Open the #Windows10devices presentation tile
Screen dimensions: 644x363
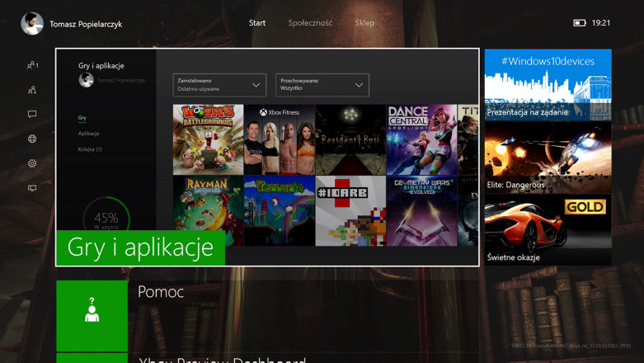point(548,85)
